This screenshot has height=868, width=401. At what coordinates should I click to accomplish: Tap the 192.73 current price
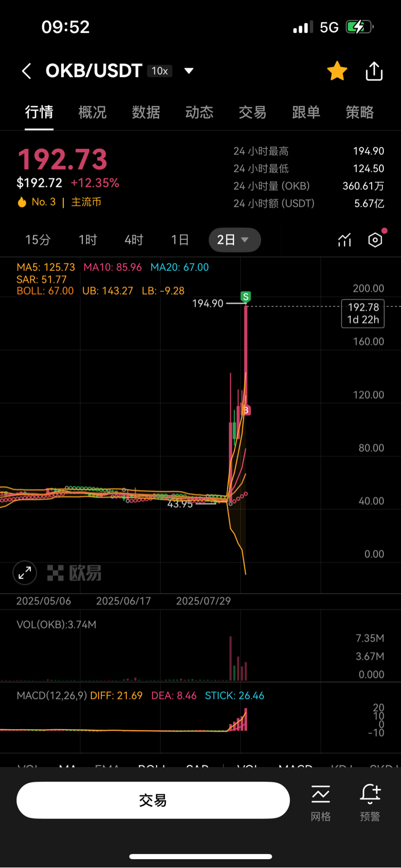point(62,159)
